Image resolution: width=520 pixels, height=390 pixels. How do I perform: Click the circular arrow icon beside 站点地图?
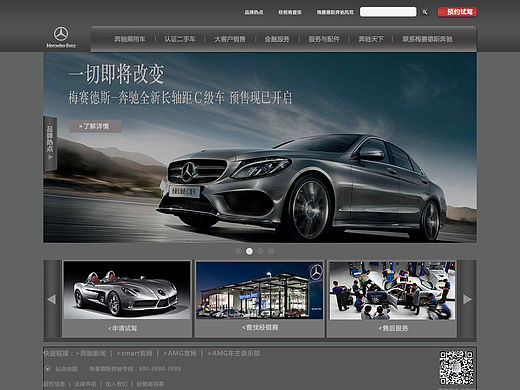[x=48, y=369]
